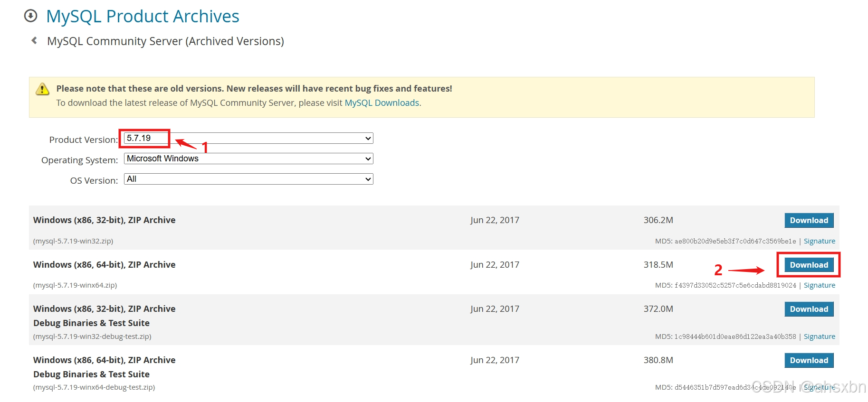Image resolution: width=868 pixels, height=402 pixels.
Task: Click MD5 hash starting with ae800b20
Action: pos(735,241)
